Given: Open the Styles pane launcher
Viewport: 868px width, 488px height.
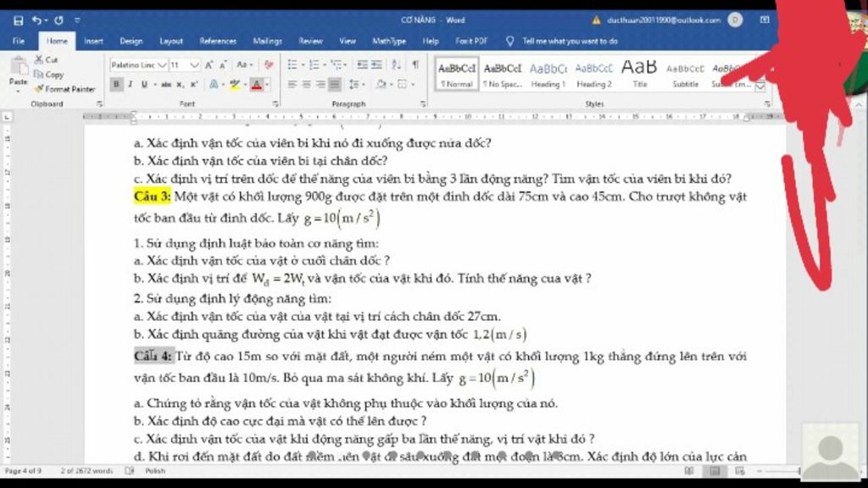Looking at the screenshot, I should tap(767, 104).
